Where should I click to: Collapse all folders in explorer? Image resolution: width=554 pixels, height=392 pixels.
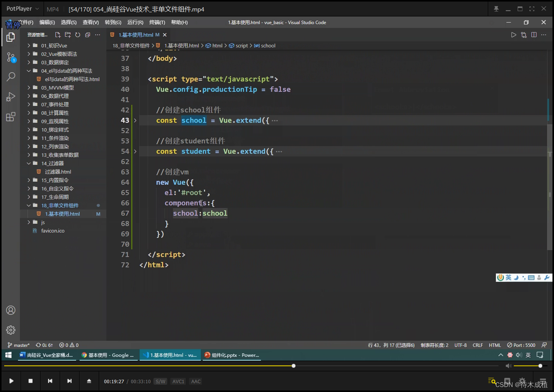coord(88,35)
